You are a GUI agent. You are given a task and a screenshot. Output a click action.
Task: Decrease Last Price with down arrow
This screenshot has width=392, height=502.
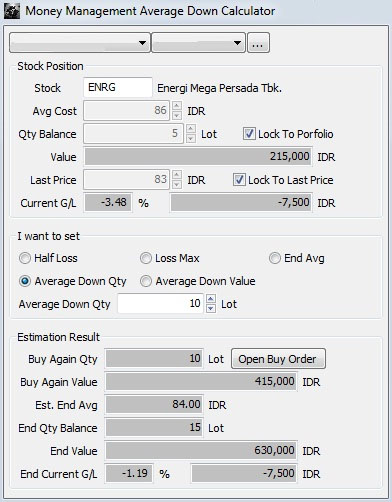click(x=177, y=184)
